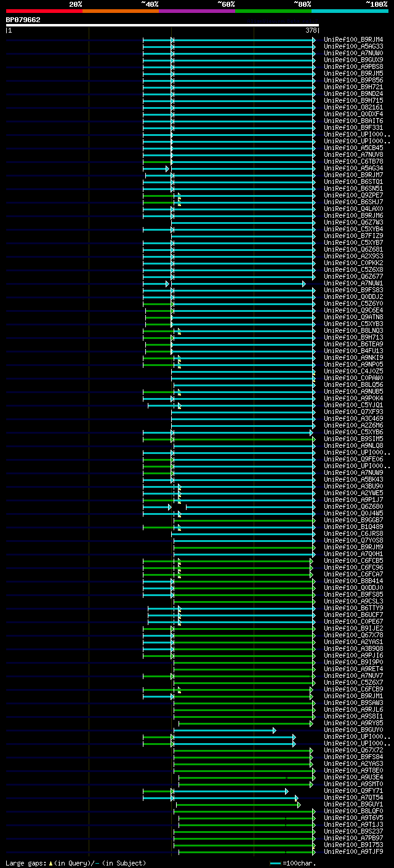Select the UniRef100_B8B414 label
Image resolution: width=394 pixels, height=868 pixels.
click(x=353, y=581)
